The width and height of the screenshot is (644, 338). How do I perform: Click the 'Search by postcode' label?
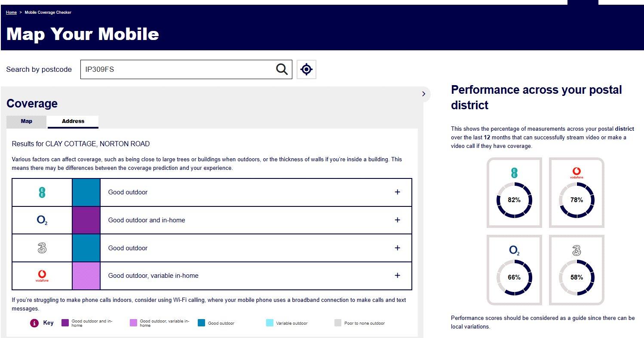pos(39,70)
